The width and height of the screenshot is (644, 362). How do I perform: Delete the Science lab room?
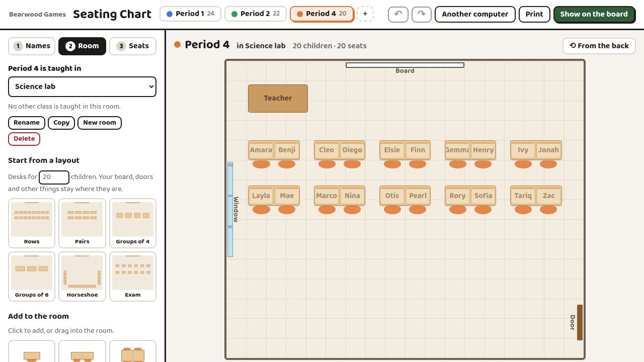pos(24,139)
